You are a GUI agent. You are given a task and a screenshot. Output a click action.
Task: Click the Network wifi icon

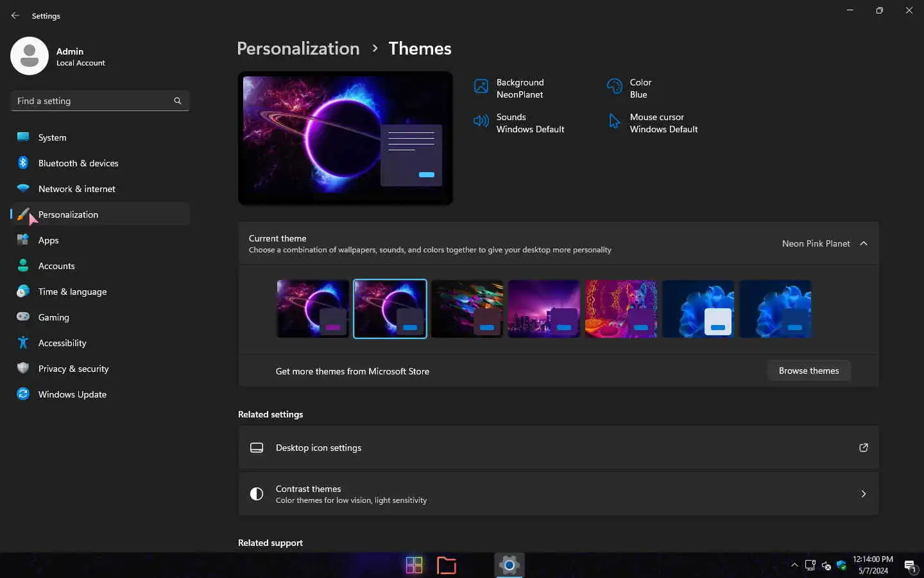point(23,188)
